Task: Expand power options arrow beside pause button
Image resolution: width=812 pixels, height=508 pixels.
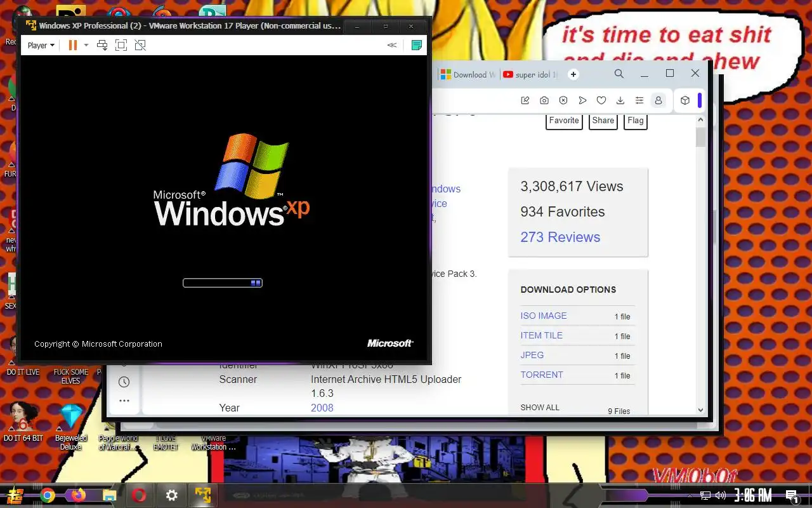Action: (x=86, y=45)
